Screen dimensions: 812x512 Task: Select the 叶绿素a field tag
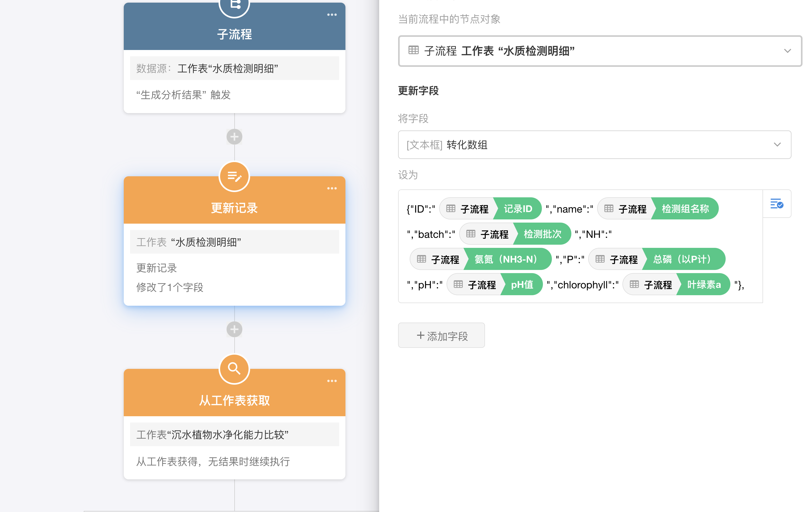704,285
